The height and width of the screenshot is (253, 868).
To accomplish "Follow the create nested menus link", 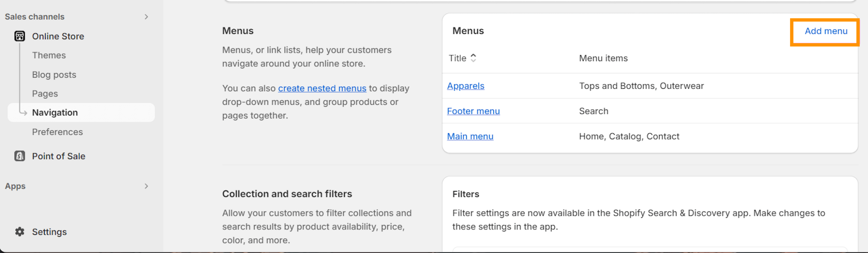I will point(322,88).
